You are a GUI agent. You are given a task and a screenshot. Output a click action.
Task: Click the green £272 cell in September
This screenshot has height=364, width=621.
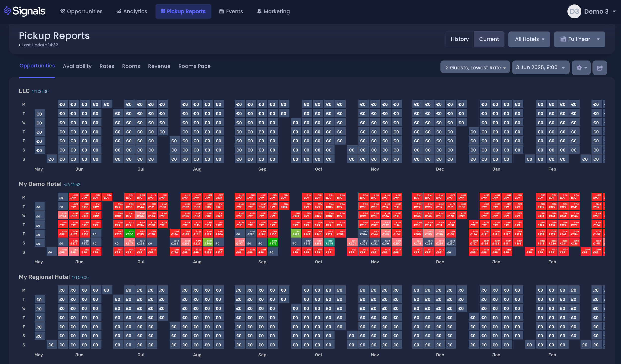click(273, 243)
